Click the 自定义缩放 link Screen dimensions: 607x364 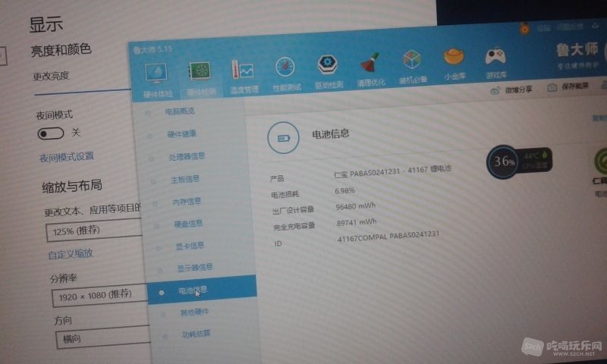(71, 254)
